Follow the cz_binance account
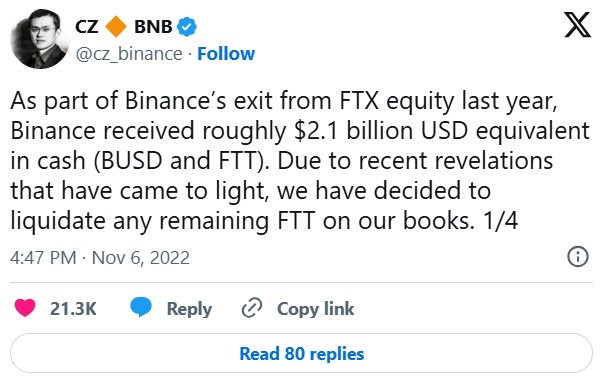The width and height of the screenshot is (602, 381). tap(226, 54)
